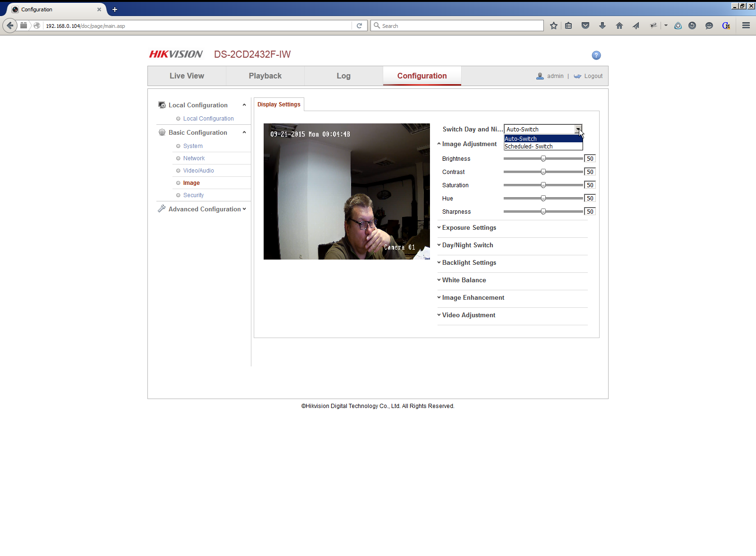Click the Hue slider handle

point(543,199)
